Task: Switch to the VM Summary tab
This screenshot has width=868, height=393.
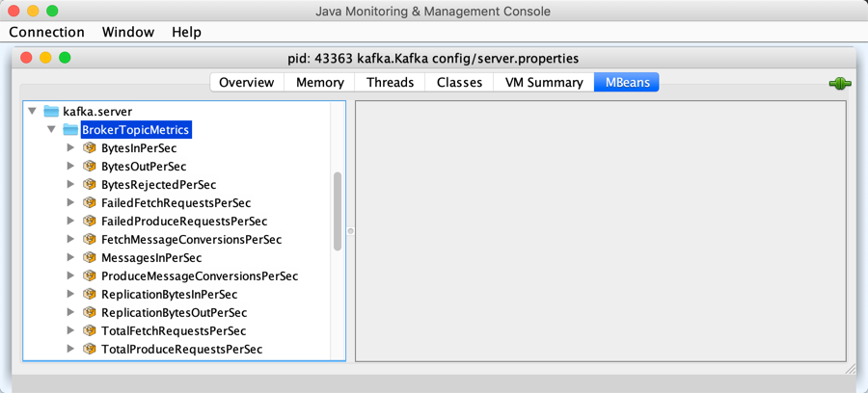Action: pyautogui.click(x=543, y=83)
